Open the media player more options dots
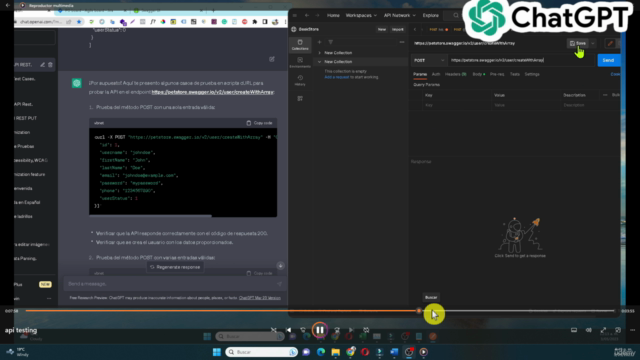The width and height of the screenshot is (640, 360). click(632, 330)
